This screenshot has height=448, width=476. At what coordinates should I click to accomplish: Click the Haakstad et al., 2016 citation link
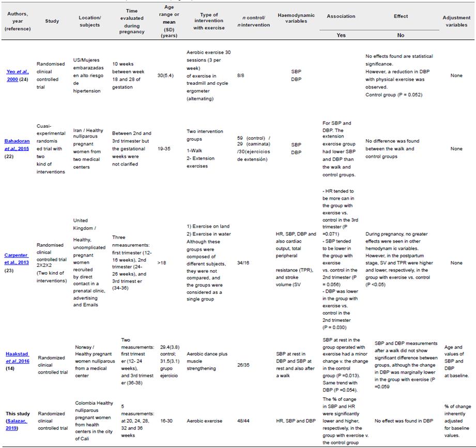18,357
